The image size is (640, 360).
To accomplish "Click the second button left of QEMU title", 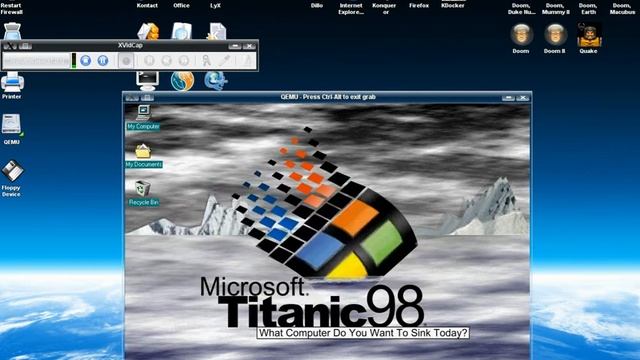I will click(x=147, y=98).
